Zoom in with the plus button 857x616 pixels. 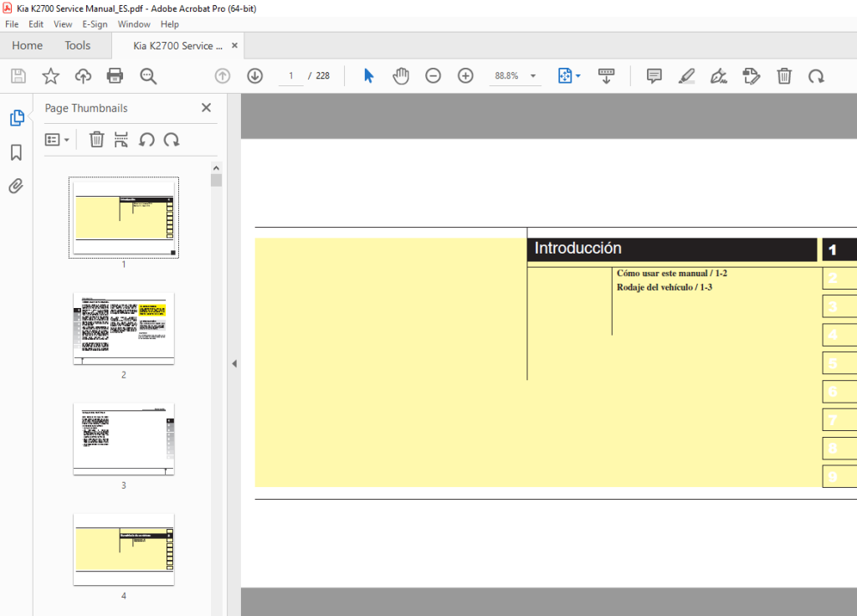pyautogui.click(x=465, y=76)
